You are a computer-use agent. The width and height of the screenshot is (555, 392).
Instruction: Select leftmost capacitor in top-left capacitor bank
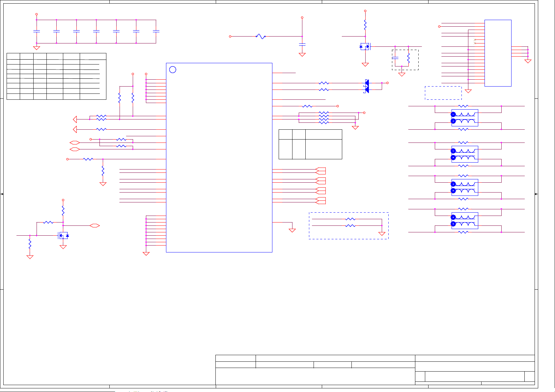click(37, 31)
